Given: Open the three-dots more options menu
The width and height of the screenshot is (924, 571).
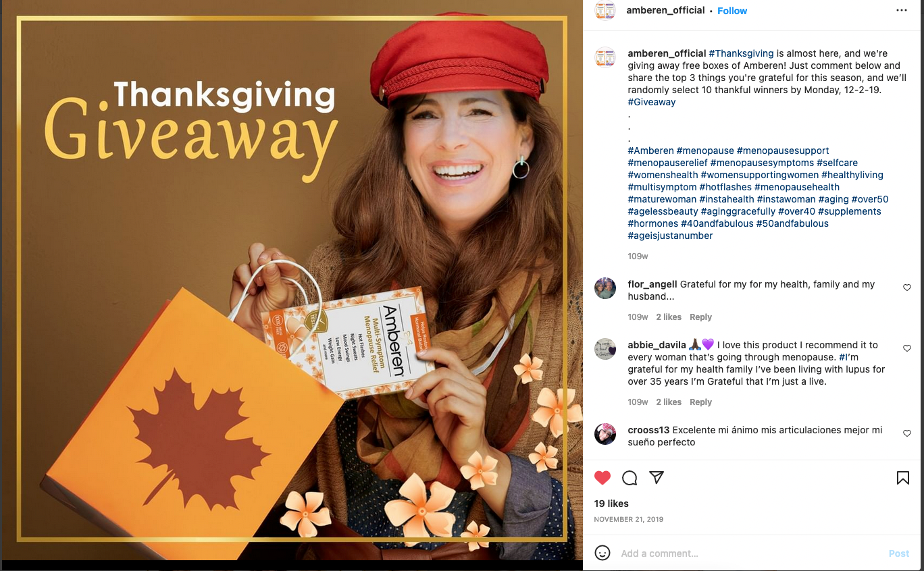Looking at the screenshot, I should [x=902, y=10].
